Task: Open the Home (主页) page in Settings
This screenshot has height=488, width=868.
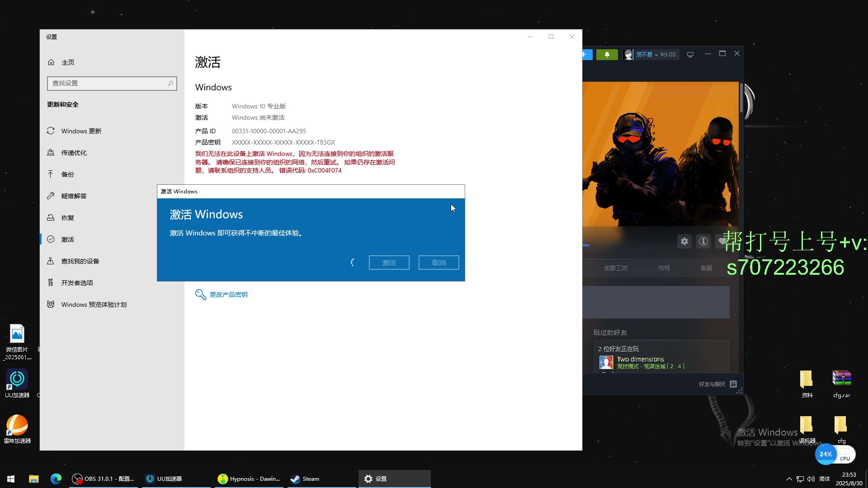Action: click(x=61, y=62)
